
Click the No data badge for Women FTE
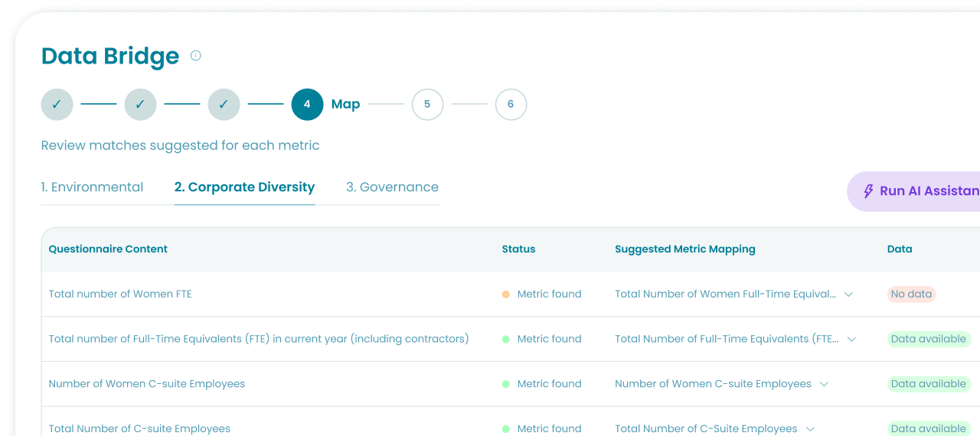(x=912, y=294)
